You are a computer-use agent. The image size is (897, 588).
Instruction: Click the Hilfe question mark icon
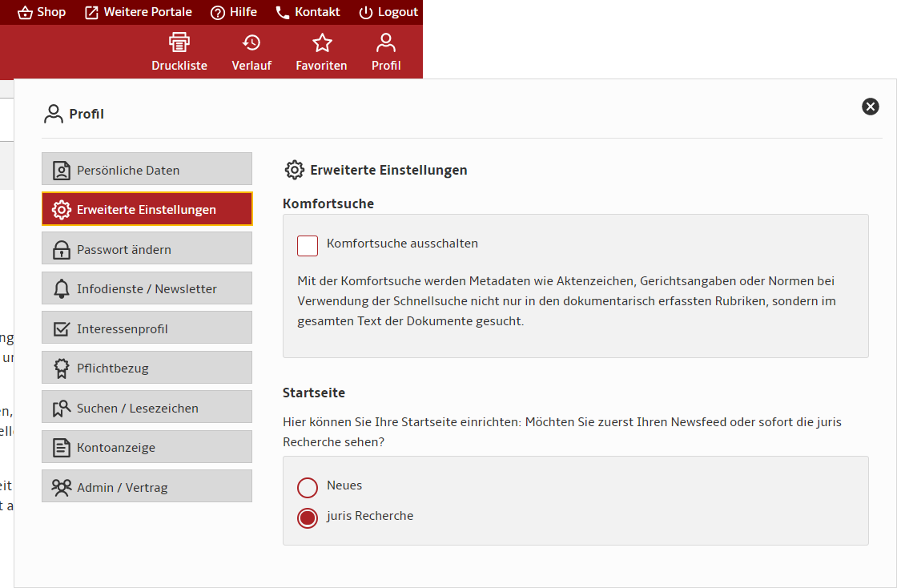[218, 12]
